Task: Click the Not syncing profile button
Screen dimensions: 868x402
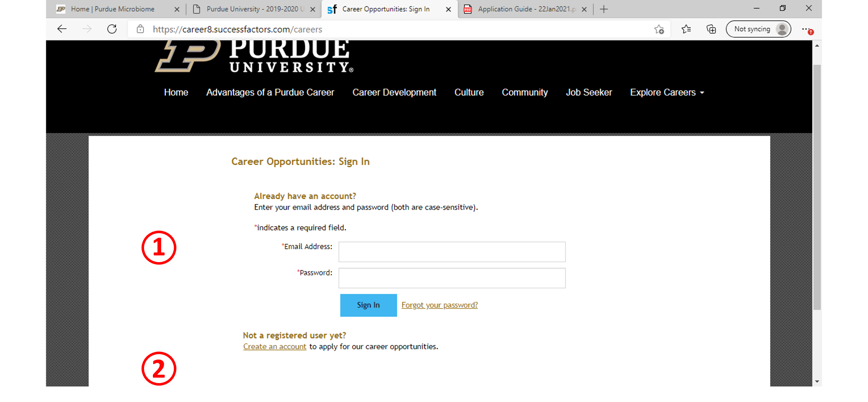Action: (x=758, y=29)
